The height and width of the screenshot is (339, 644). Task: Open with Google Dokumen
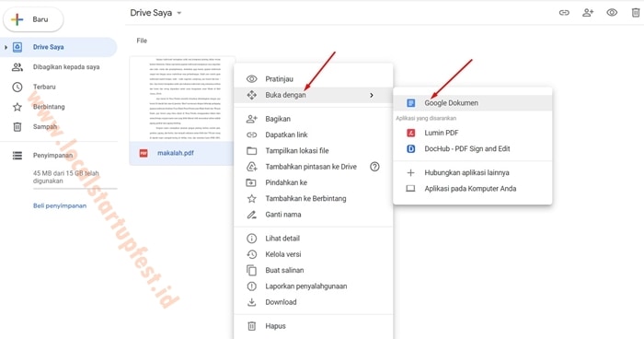pyautogui.click(x=473, y=103)
